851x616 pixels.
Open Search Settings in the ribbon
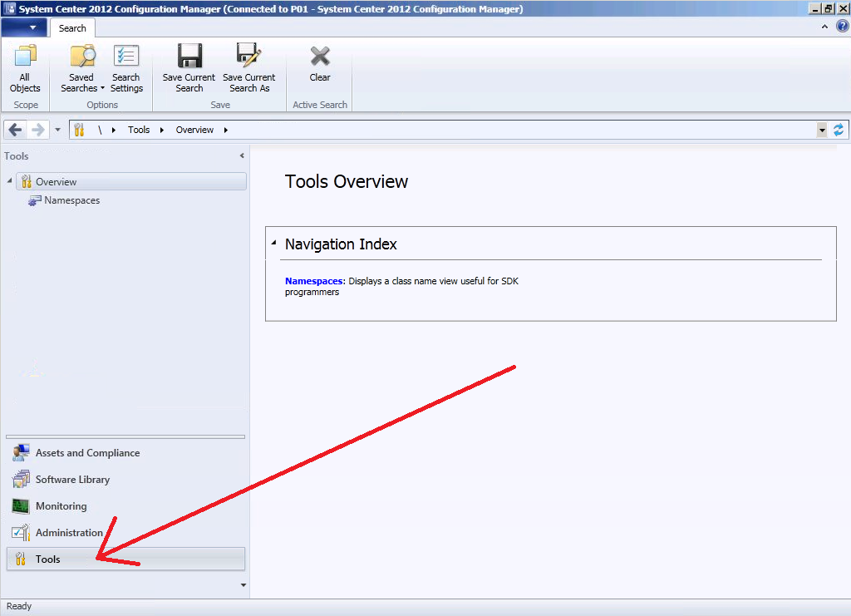click(x=126, y=68)
